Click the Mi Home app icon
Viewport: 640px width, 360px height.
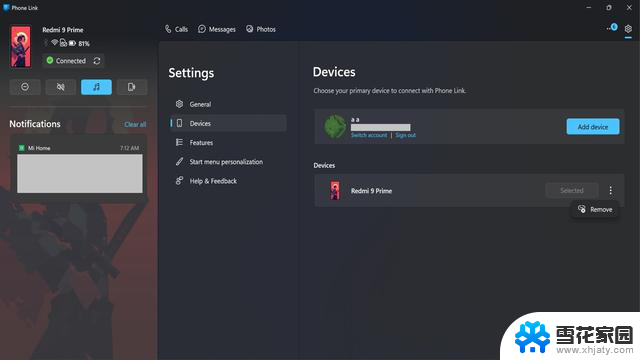(22, 148)
